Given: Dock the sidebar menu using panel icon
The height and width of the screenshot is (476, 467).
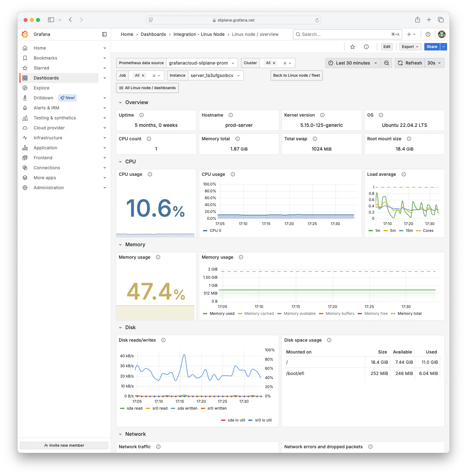Looking at the screenshot, I should [104, 34].
